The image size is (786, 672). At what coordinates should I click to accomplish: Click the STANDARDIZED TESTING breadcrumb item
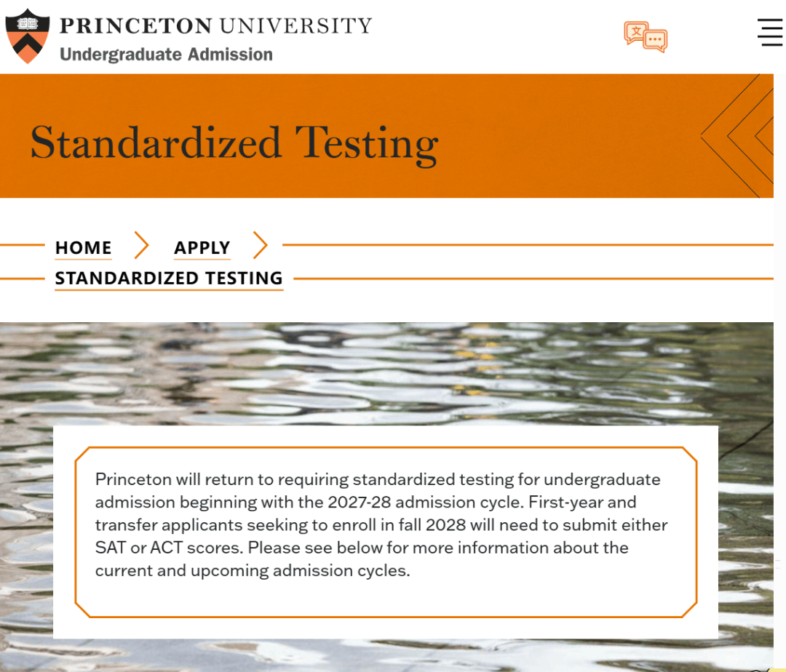tap(169, 279)
